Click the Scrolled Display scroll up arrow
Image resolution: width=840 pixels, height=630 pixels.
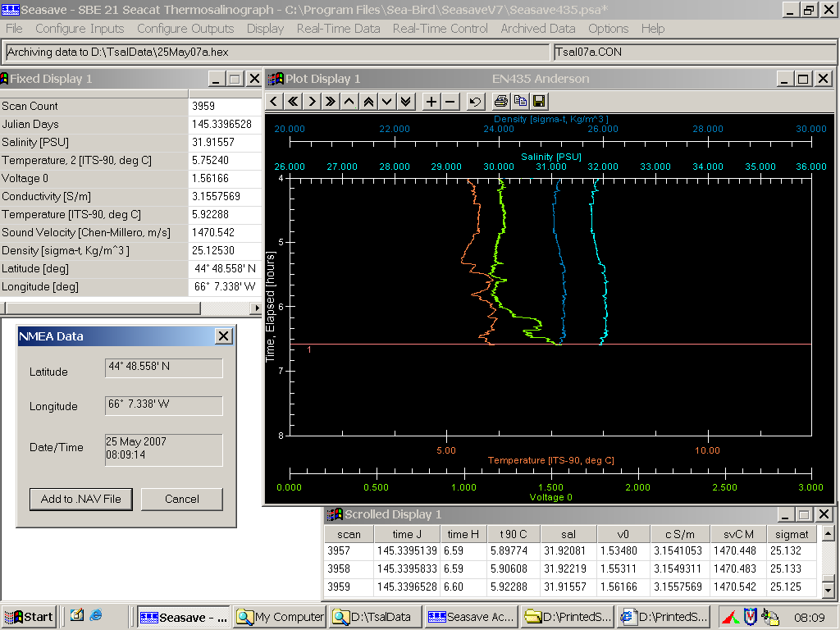(828, 533)
